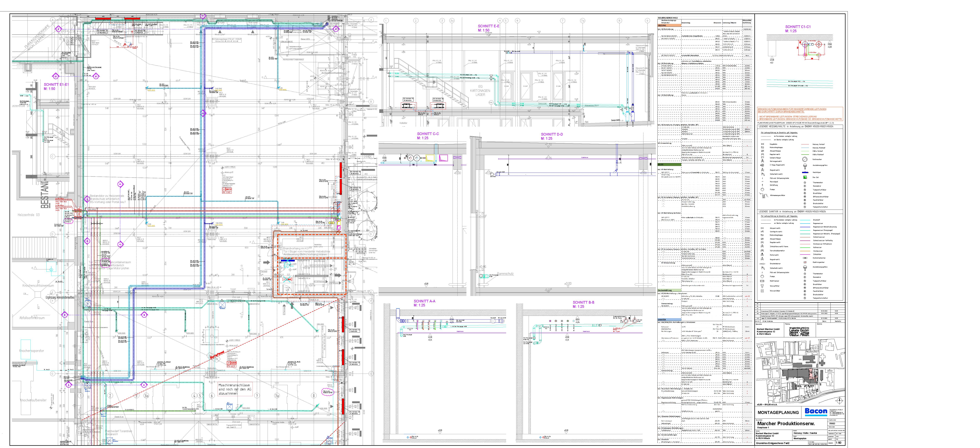Select the SCHNITT C1-C1 section title
Viewport: 980px width, 448px height.
pos(798,27)
